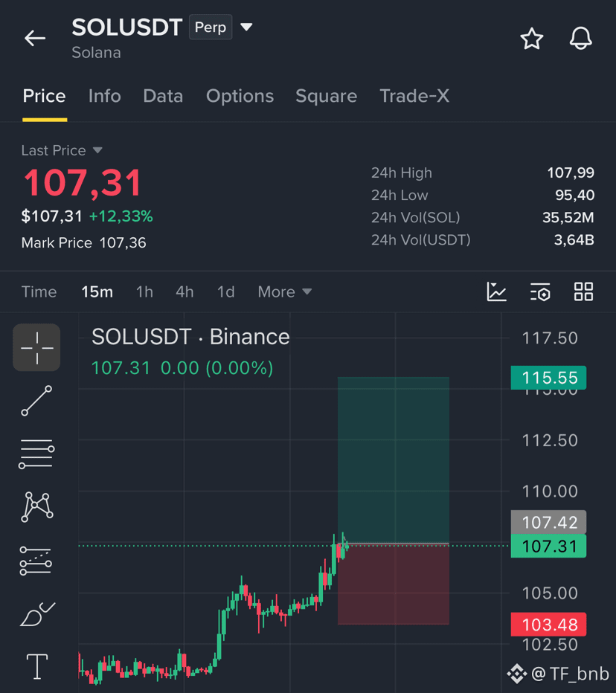The width and height of the screenshot is (616, 693).
Task: Switch to the Square tab
Action: tap(326, 97)
